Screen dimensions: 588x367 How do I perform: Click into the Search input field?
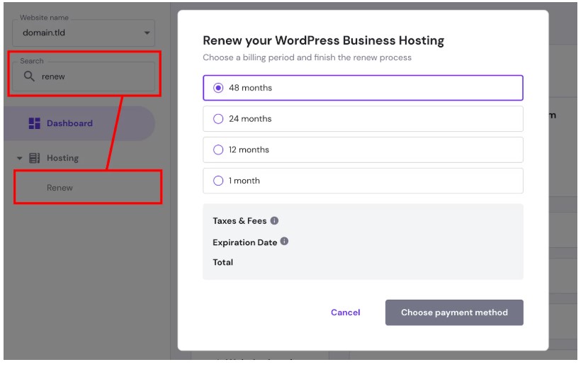(x=84, y=77)
